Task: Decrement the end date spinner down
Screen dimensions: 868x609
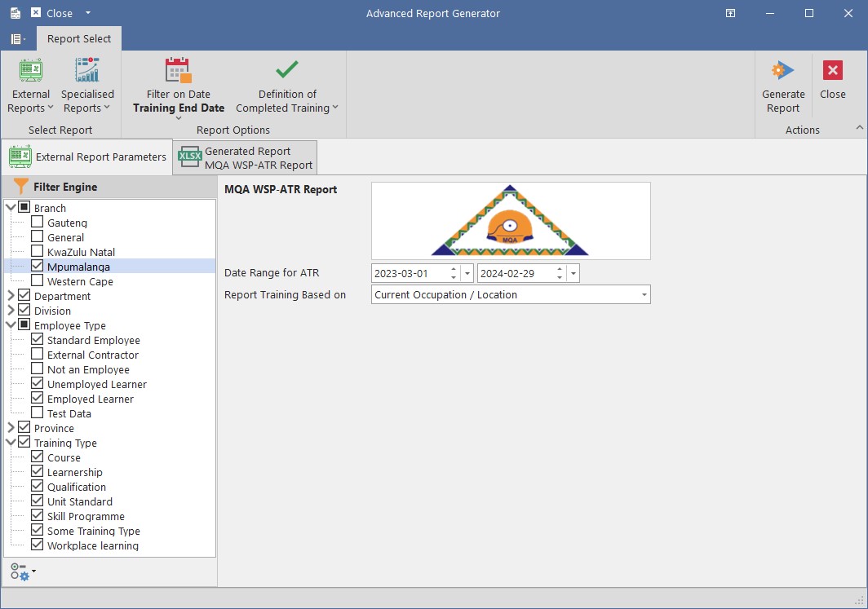Action: click(x=560, y=277)
